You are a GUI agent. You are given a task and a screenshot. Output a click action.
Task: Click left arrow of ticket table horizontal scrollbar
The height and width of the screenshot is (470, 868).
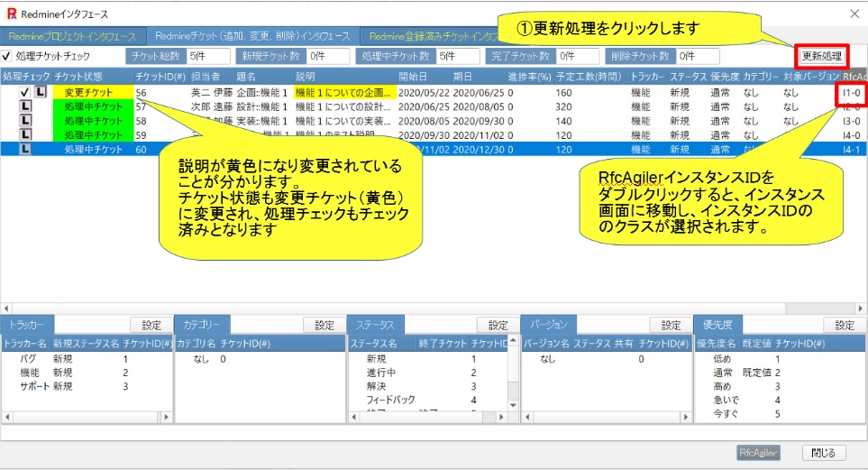click(6, 309)
